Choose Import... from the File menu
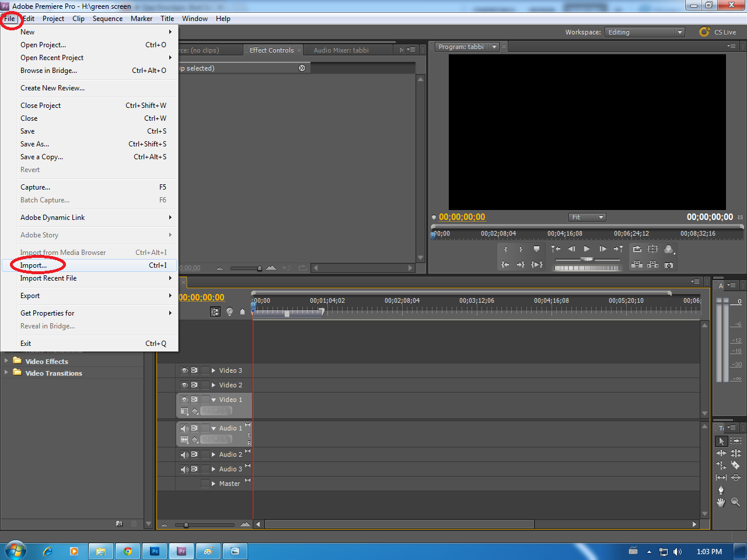The image size is (747, 560). (x=89, y=265)
